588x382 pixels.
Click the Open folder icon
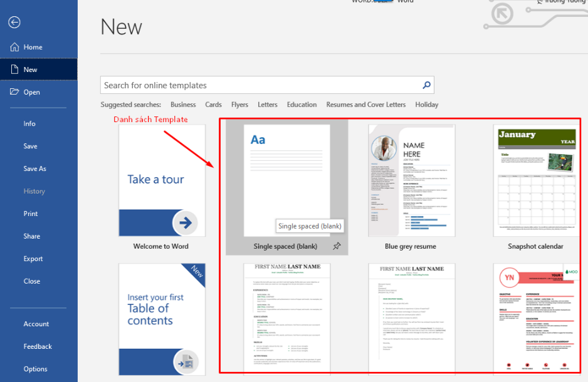click(14, 92)
